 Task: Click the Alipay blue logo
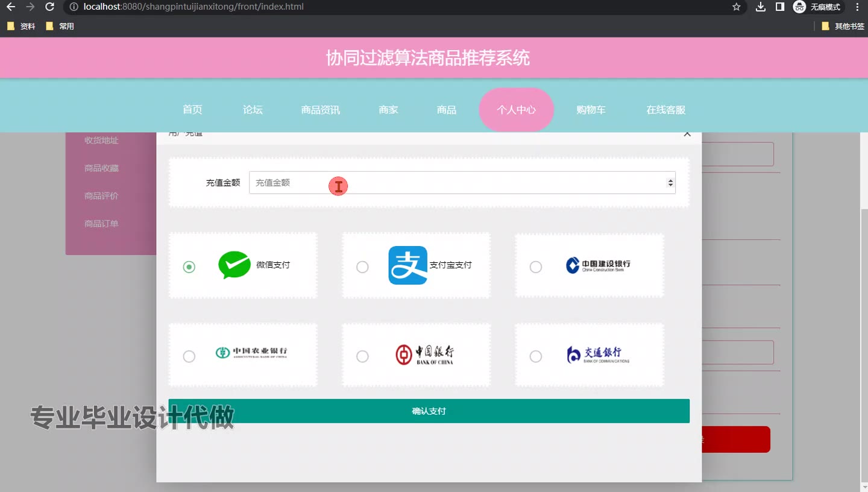point(408,265)
